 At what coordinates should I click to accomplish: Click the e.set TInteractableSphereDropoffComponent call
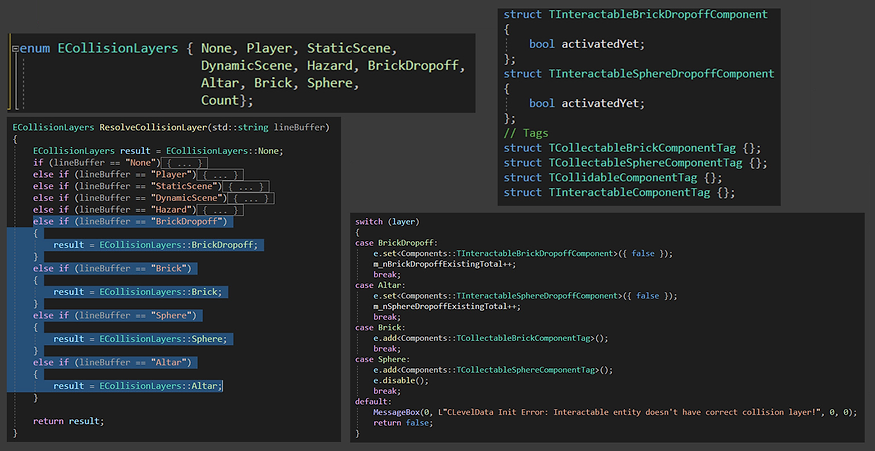pos(526,296)
